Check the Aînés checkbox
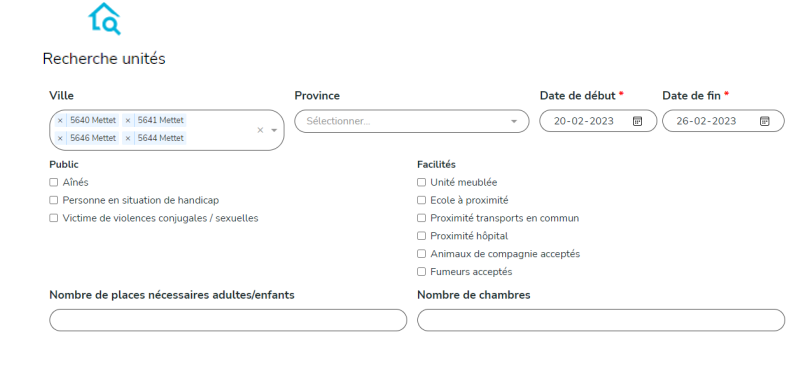 [54, 182]
